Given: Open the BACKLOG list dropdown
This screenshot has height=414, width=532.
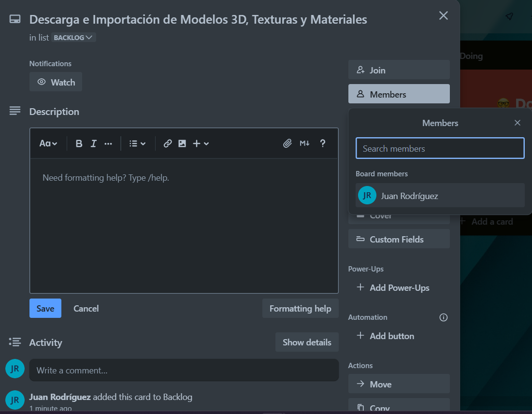Looking at the screenshot, I should (x=73, y=37).
